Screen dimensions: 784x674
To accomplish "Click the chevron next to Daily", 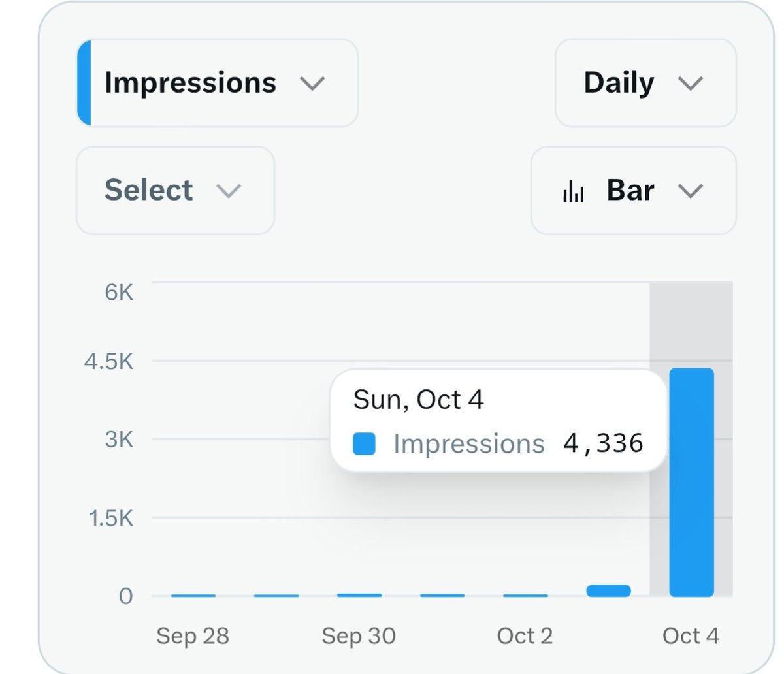I will (690, 84).
